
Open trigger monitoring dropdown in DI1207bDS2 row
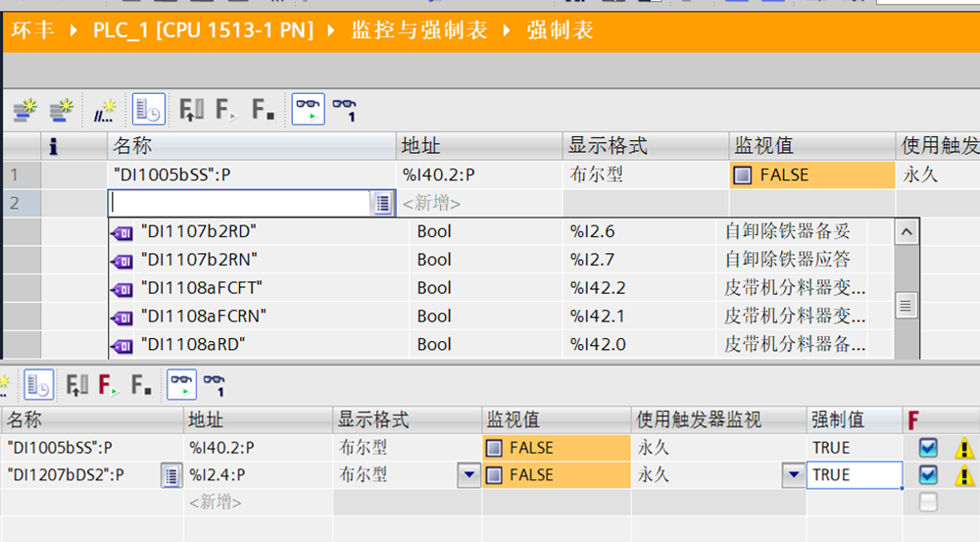(793, 475)
